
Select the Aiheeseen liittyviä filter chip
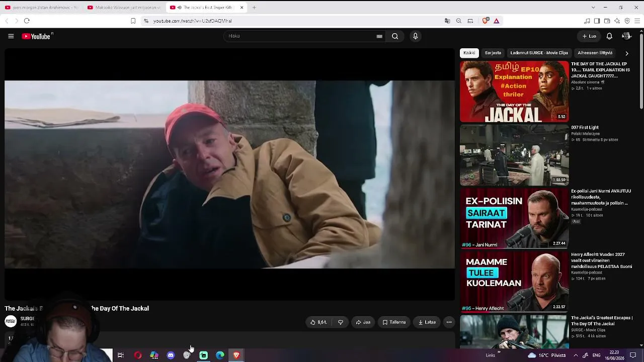(x=595, y=53)
